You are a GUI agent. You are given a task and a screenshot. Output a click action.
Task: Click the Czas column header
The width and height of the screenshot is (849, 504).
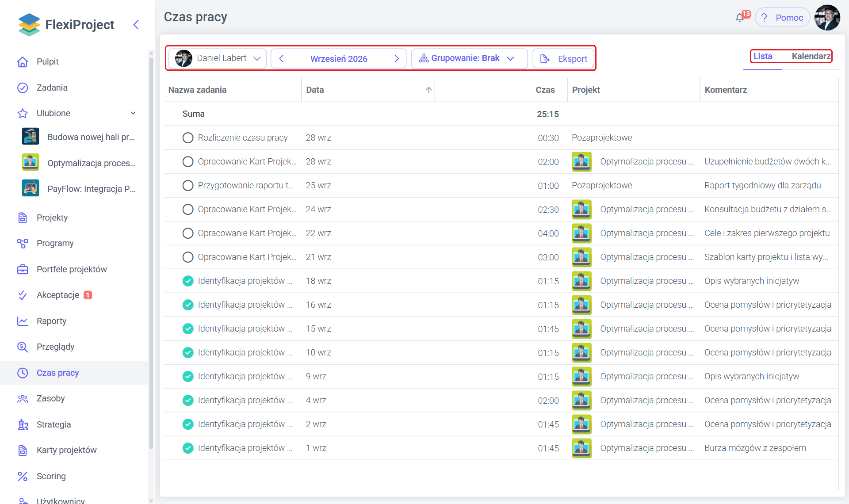coord(545,90)
